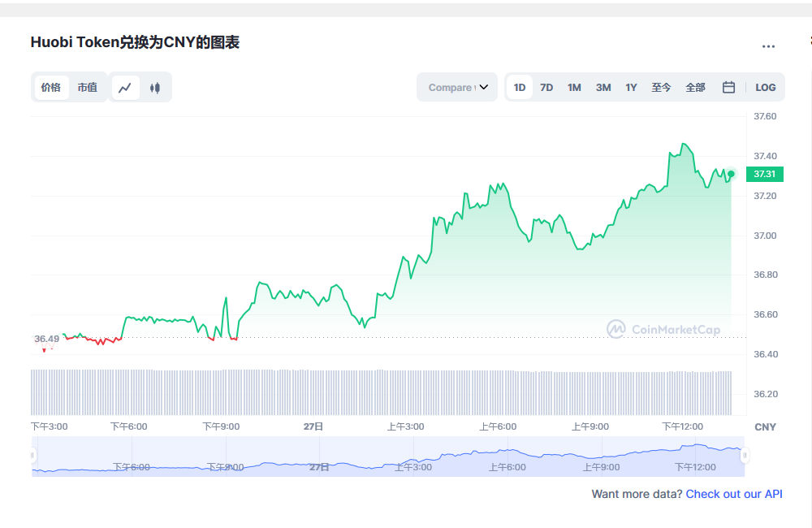Image resolution: width=812 pixels, height=528 pixels.
Task: Click the Huobi Token兑换为CNY的图表 title
Action: (x=135, y=42)
